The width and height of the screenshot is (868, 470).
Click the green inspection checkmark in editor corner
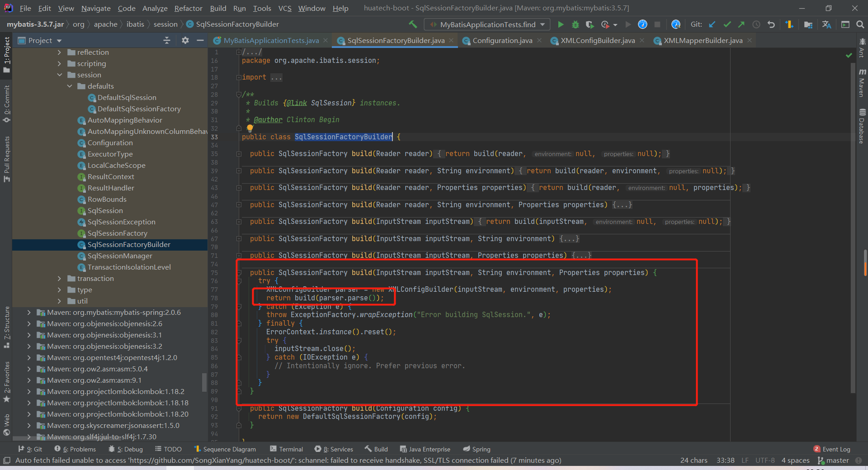pyautogui.click(x=849, y=55)
